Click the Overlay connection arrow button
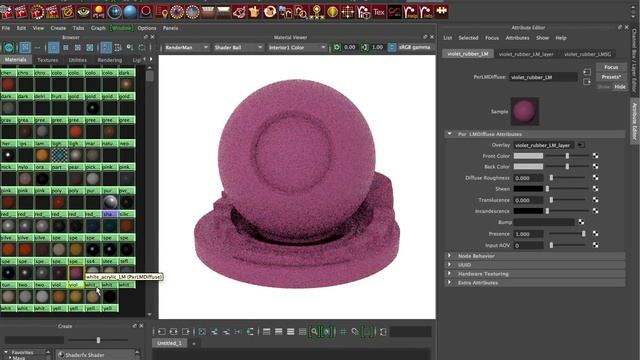 581,145
